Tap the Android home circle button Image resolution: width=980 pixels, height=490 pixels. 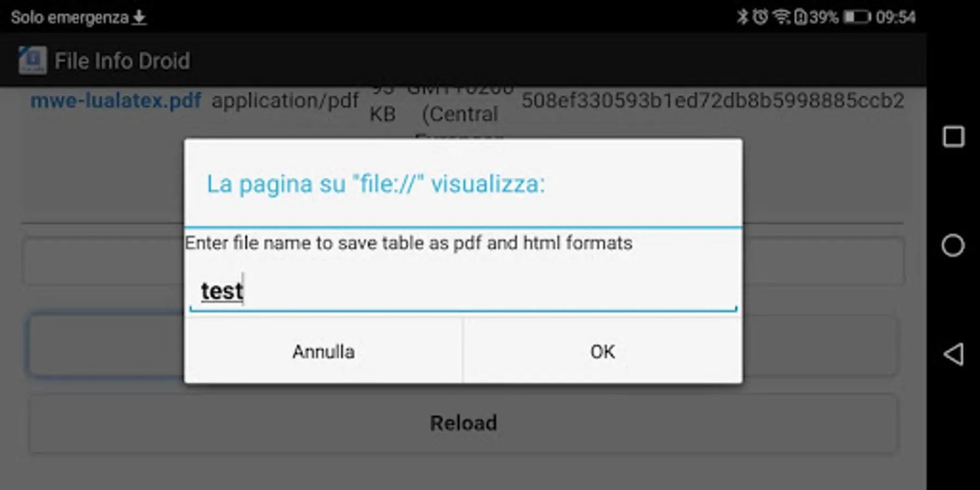pos(953,246)
